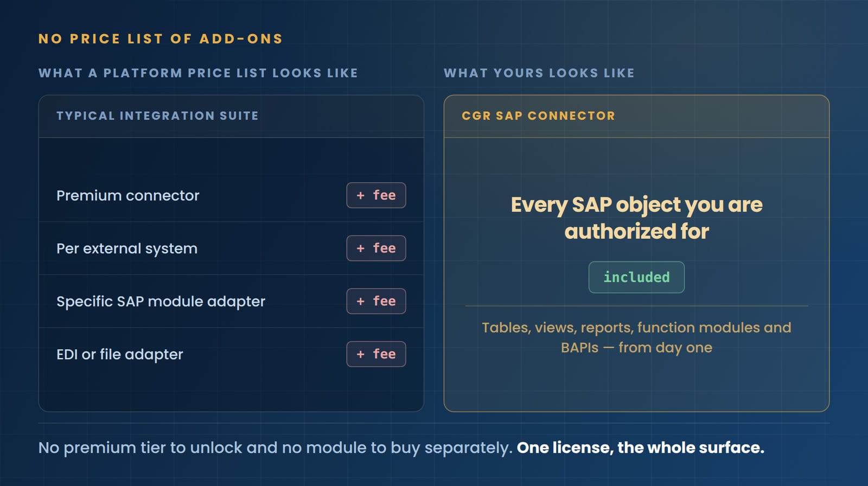Click the No premium tier to unlock sentence
The width and height of the screenshot is (868, 486).
click(x=275, y=447)
